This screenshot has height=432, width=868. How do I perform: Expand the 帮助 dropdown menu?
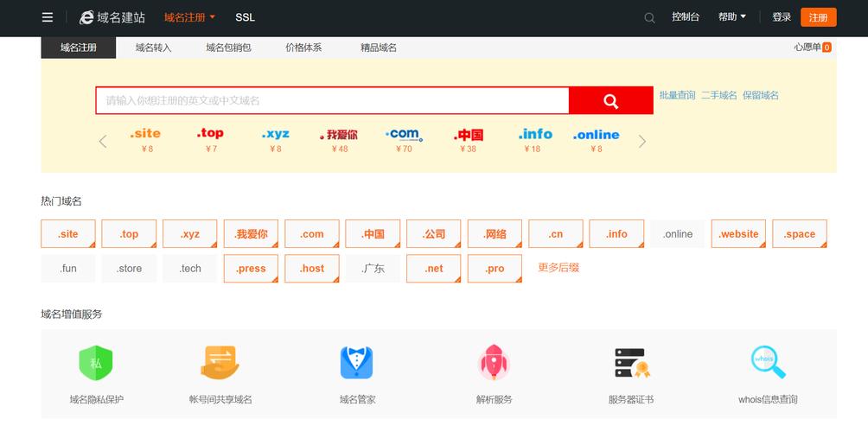pyautogui.click(x=731, y=17)
